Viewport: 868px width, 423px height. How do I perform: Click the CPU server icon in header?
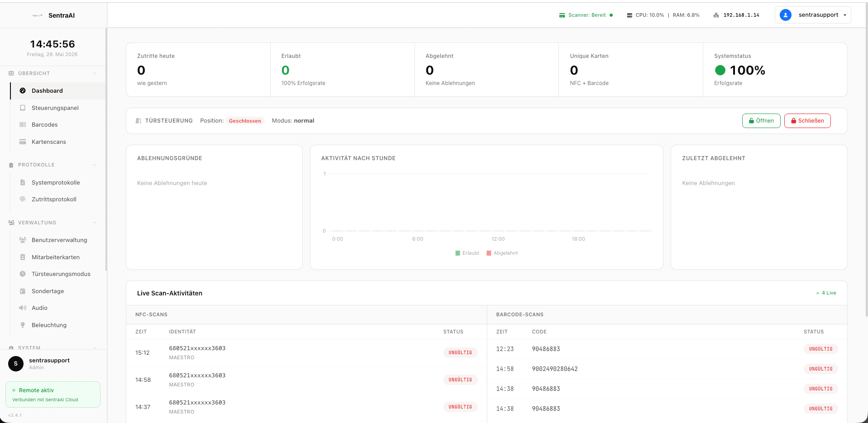pyautogui.click(x=630, y=15)
